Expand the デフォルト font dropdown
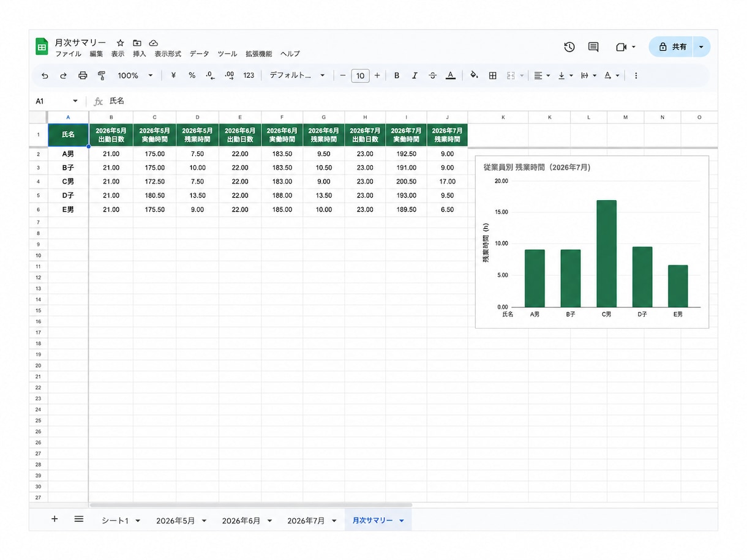This screenshot has width=747, height=560. pos(298,76)
